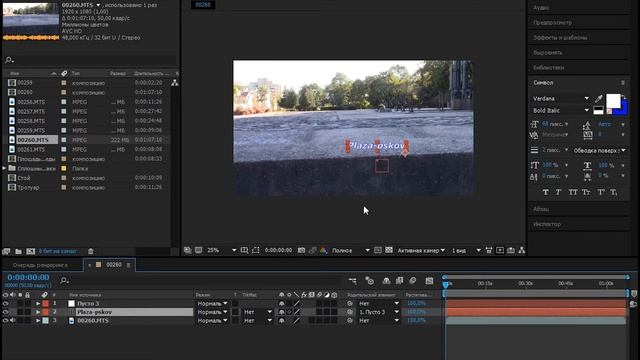Screen dimensions: 640x360
Task: Click the 8 бит на канал color depth
Action: 58,251
